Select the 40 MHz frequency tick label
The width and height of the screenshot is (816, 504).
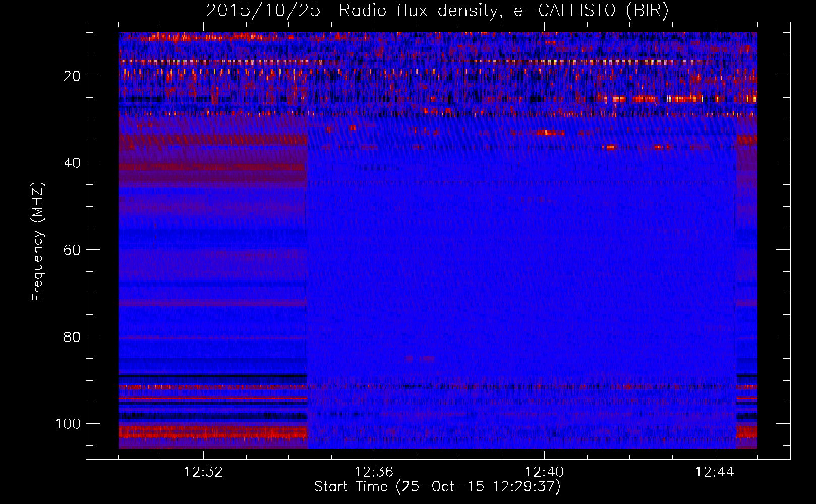click(x=73, y=163)
